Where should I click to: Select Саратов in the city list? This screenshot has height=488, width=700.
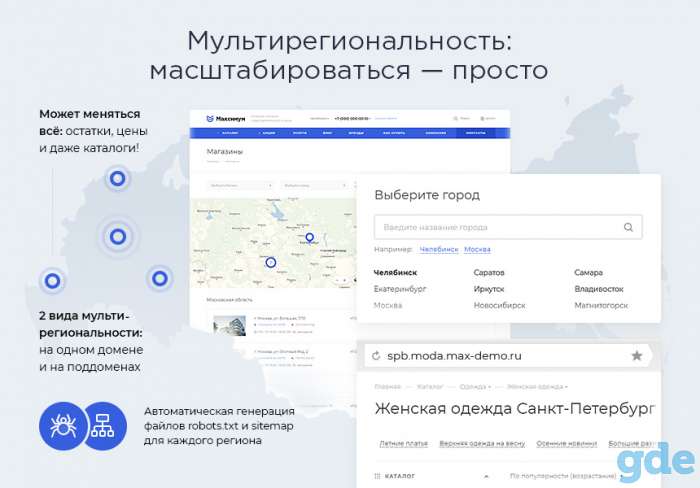pyautogui.click(x=489, y=272)
